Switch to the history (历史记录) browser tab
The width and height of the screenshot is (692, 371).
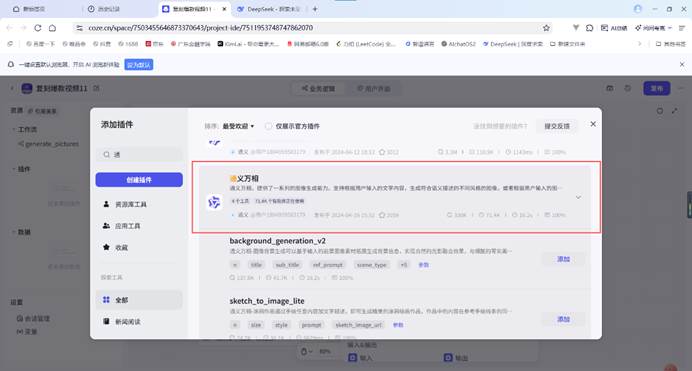point(105,9)
